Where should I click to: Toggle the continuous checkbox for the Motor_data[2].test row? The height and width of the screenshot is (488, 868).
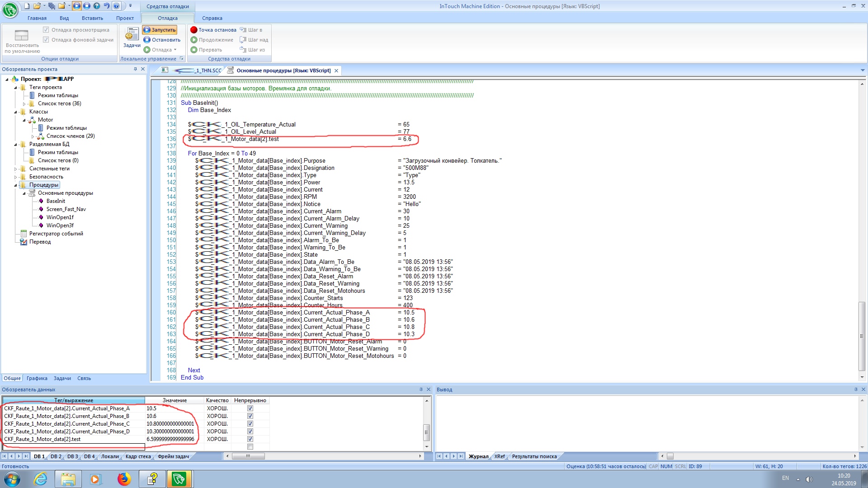click(x=250, y=439)
